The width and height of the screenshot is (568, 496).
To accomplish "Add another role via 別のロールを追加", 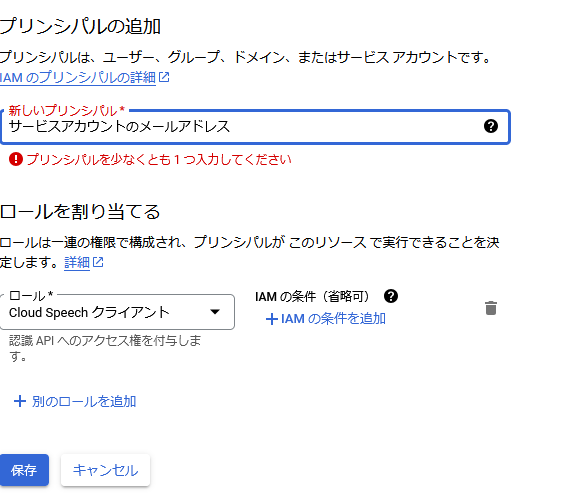I will coord(75,401).
